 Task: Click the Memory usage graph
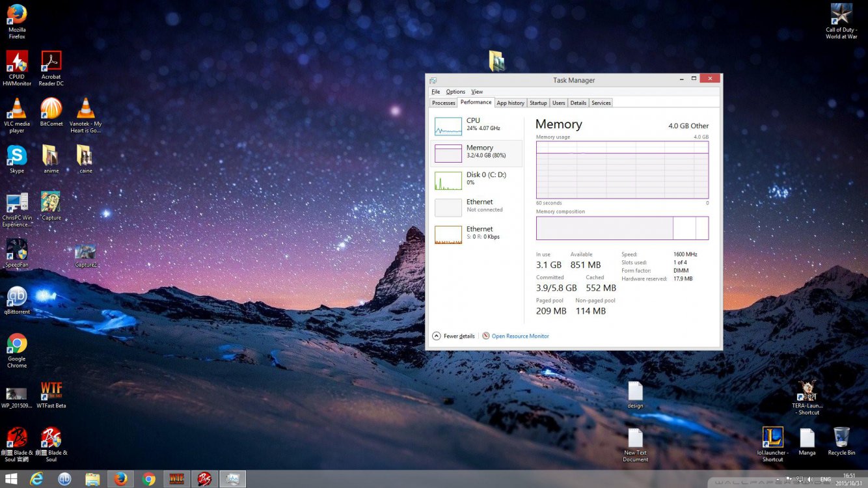coord(622,170)
